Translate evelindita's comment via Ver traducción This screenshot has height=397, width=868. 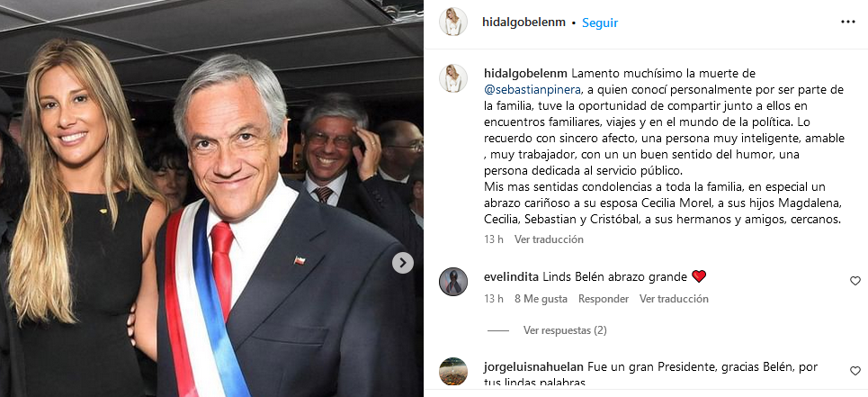674,299
